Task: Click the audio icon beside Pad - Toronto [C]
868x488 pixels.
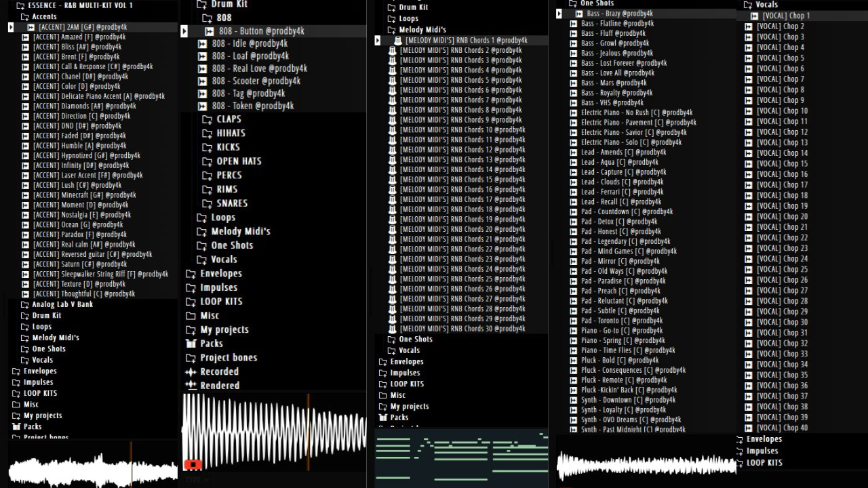Action: tap(574, 321)
